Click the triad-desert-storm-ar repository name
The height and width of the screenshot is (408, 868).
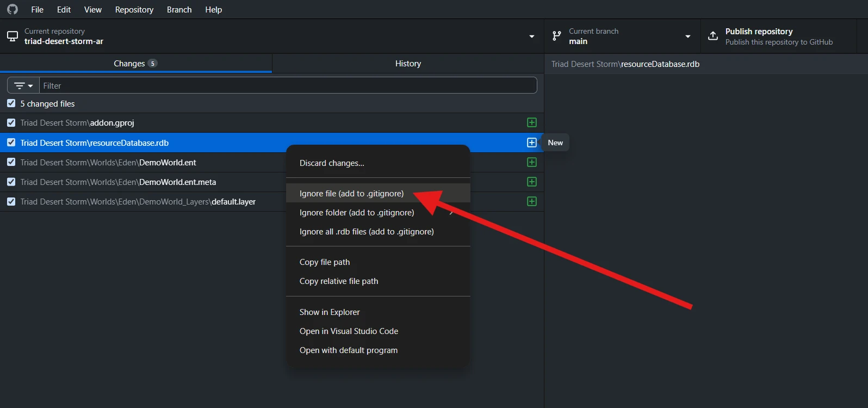(x=64, y=41)
